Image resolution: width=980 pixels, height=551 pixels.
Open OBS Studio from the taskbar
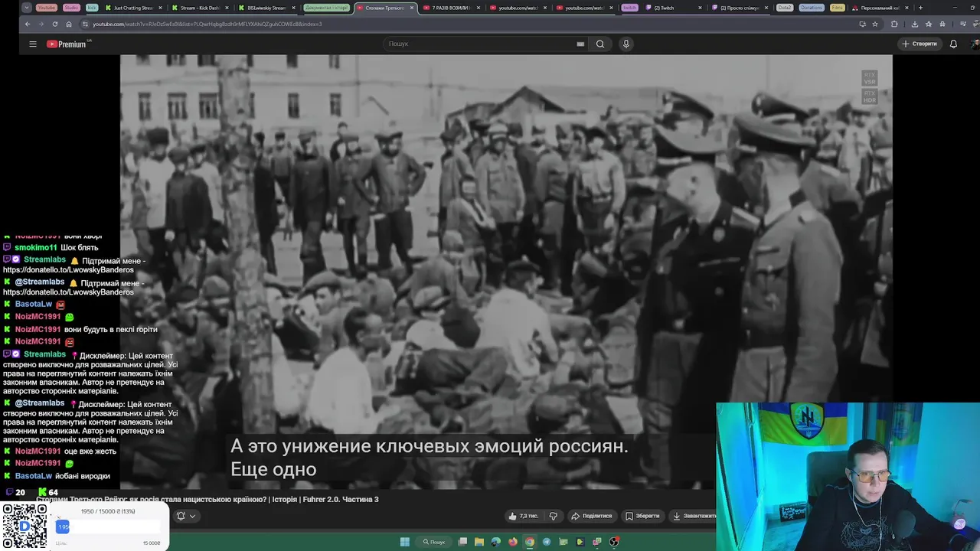[614, 542]
